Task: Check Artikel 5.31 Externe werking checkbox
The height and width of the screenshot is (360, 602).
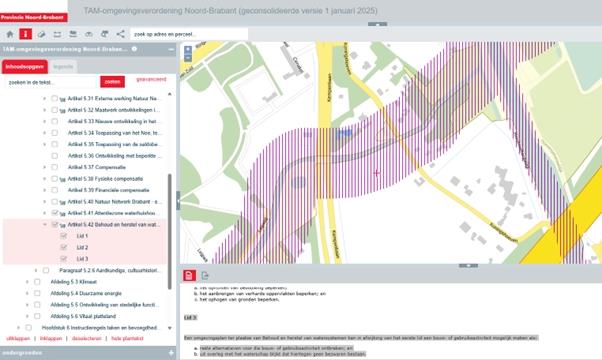Action: click(55, 99)
